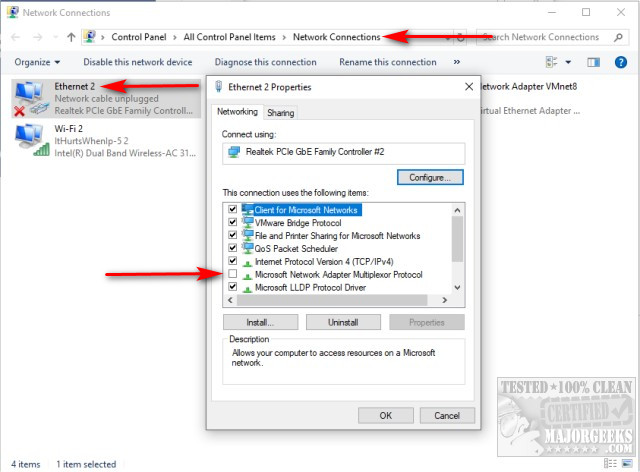
Task: Select the Wi-Fi 2 adapter icon
Action: [x=30, y=140]
